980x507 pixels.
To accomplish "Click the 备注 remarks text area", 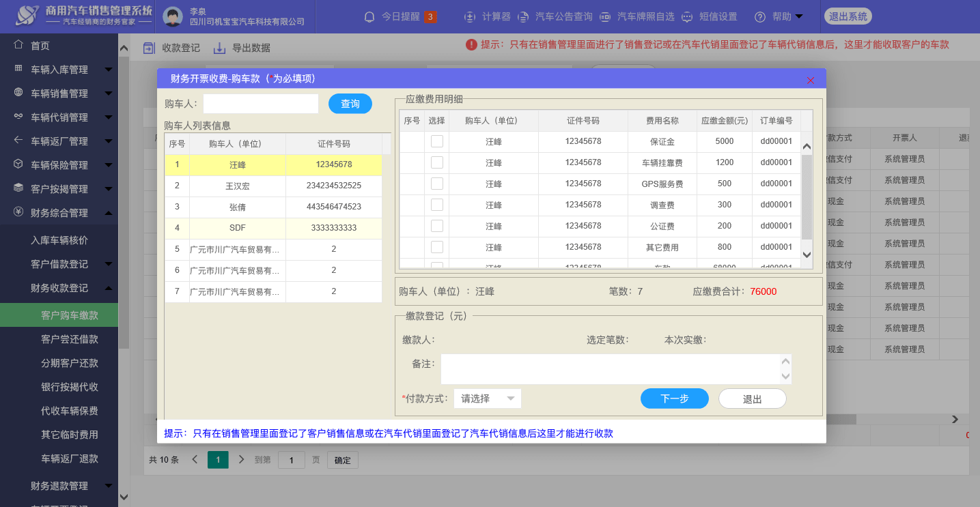I will click(611, 369).
